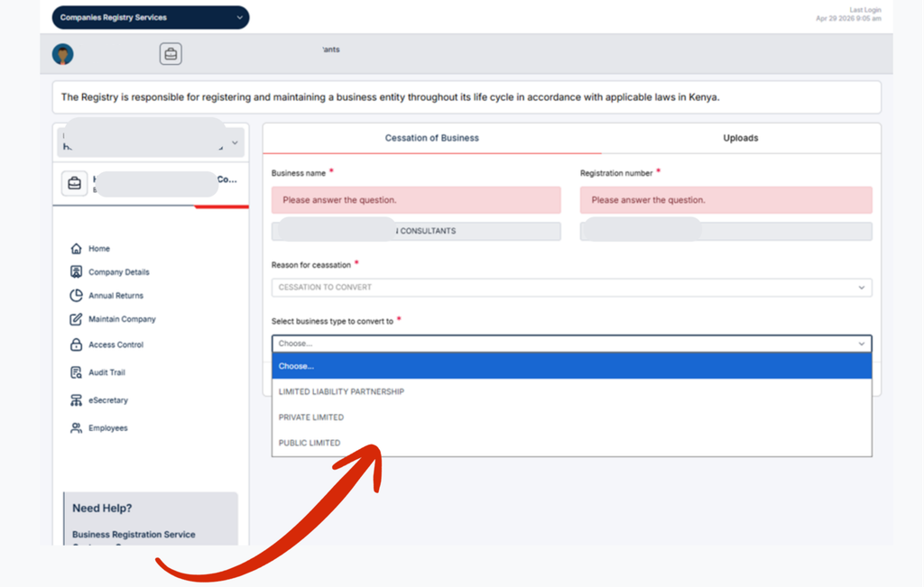Select LIMITED LIABILITY PARTNERSHIP option
924x587 pixels.
[571, 391]
